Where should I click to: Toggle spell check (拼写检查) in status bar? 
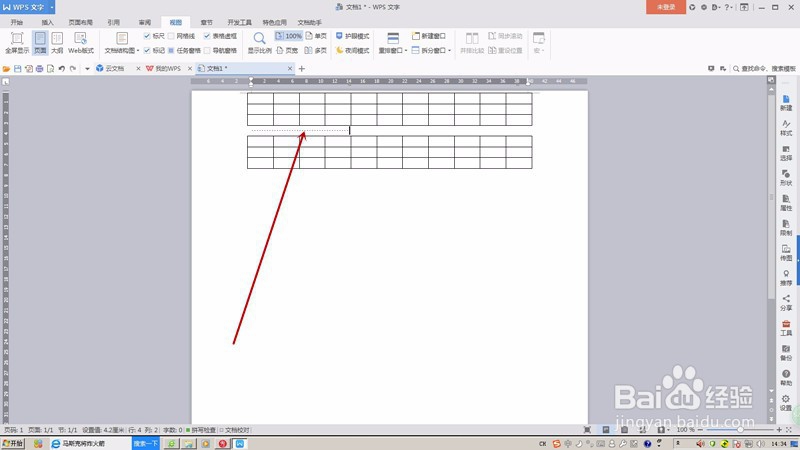pos(201,430)
